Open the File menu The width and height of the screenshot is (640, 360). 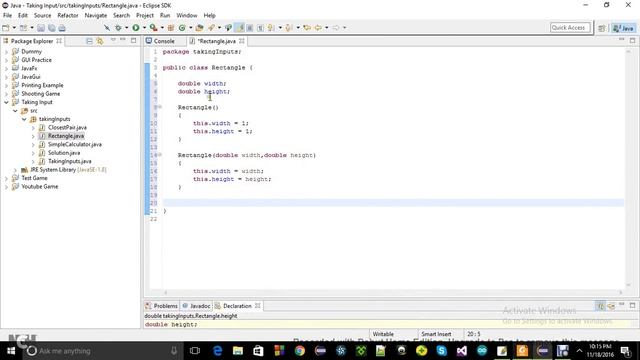(7, 16)
